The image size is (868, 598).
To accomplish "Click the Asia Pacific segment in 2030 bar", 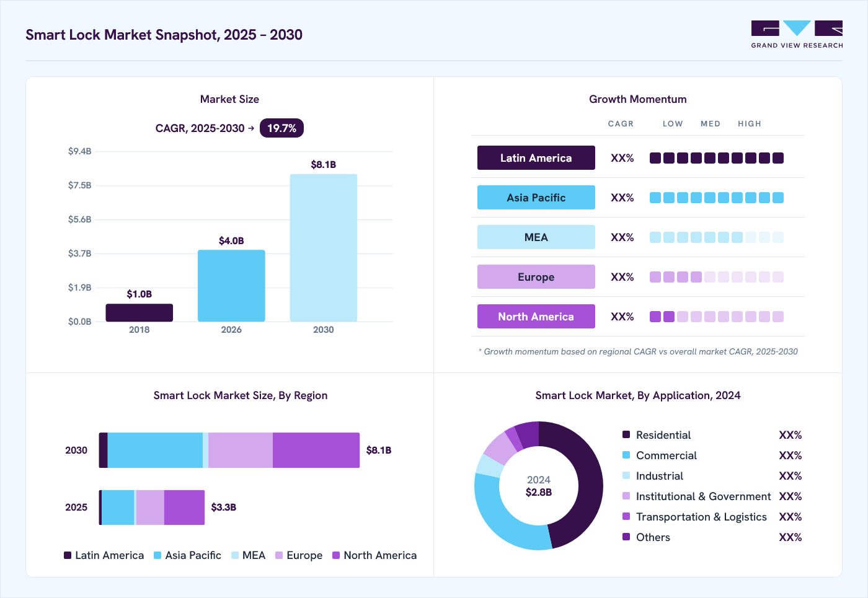I will click(155, 450).
